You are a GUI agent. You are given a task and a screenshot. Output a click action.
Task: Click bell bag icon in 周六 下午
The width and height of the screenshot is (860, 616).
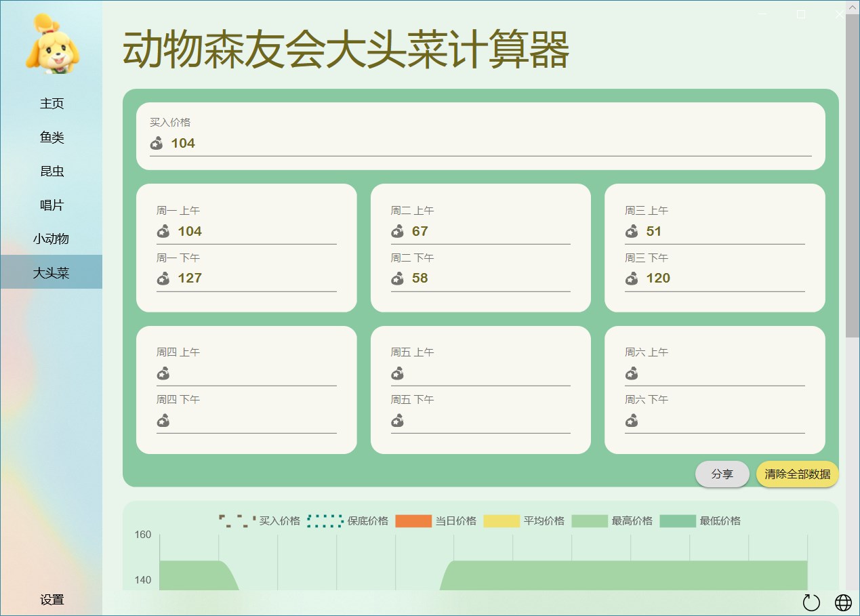tap(632, 421)
